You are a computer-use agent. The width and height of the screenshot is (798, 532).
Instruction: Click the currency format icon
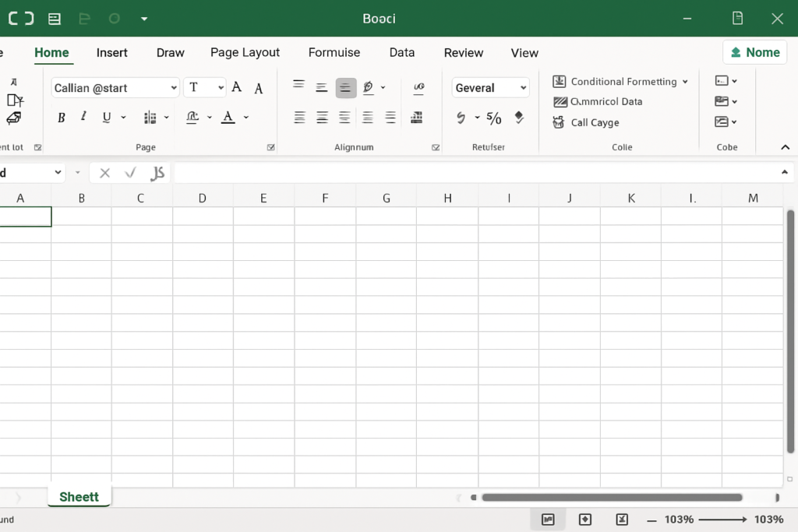461,118
